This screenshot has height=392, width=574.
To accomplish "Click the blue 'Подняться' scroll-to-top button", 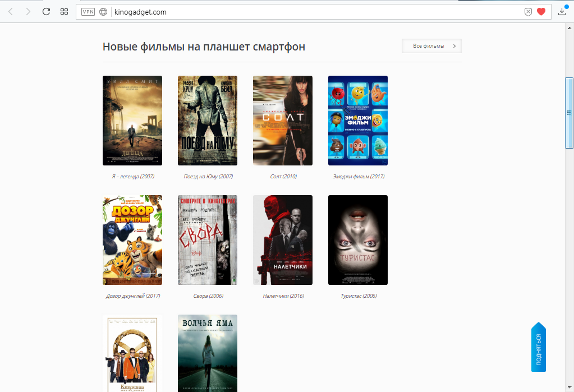I will coord(539,347).
